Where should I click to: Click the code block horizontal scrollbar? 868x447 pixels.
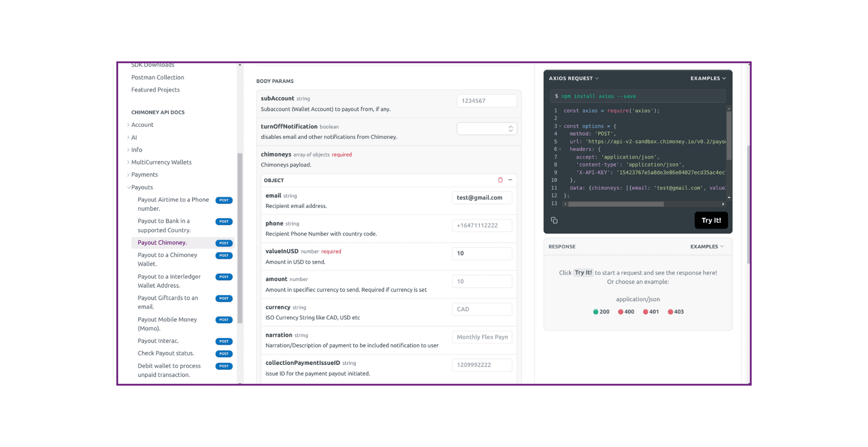tap(616, 204)
